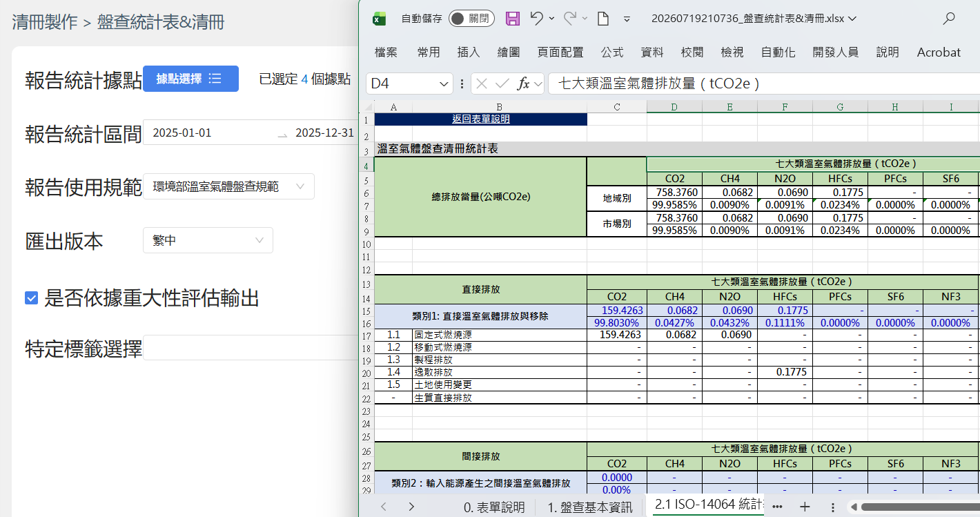Screen dimensions: 980x517
Task: Click the horizontal scrollbar thumb at the bottom
Action: (920, 507)
